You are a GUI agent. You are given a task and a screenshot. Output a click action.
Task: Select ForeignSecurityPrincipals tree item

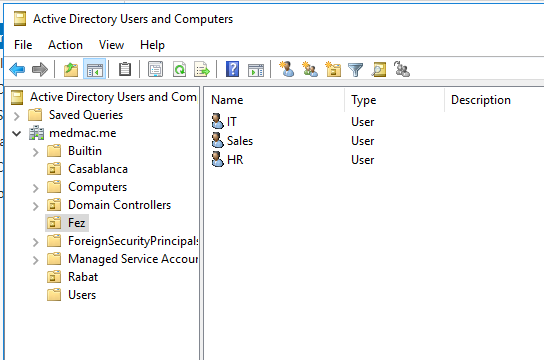click(133, 241)
